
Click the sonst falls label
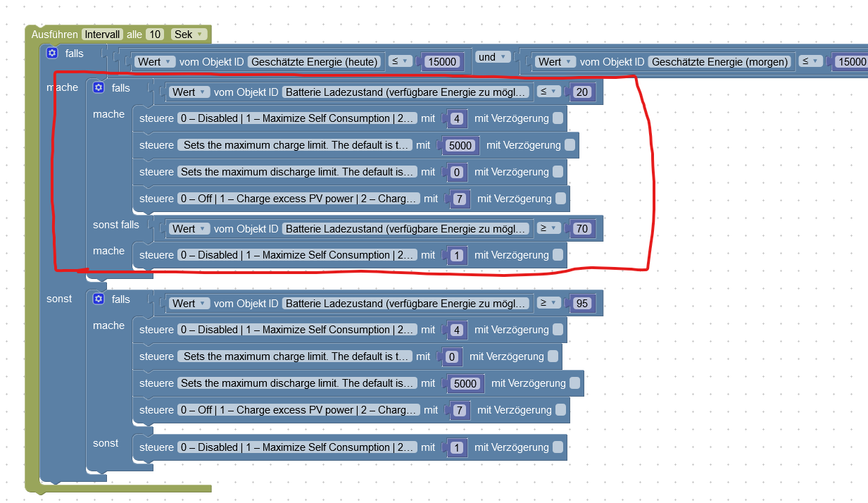click(x=116, y=225)
